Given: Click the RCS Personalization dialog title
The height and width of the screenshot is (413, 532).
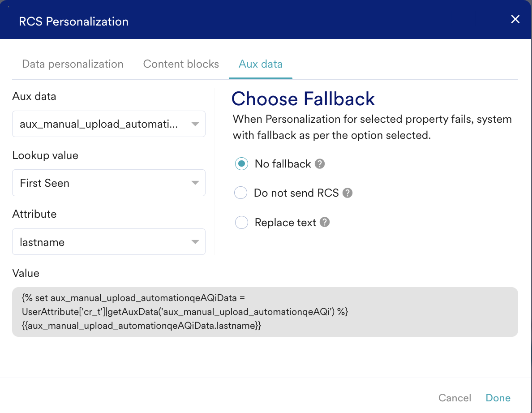Looking at the screenshot, I should point(73,22).
